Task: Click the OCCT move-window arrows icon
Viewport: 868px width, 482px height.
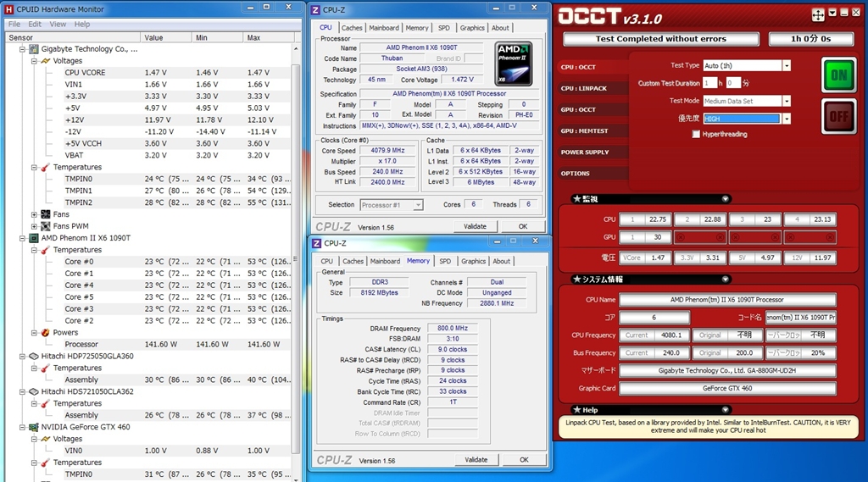Action: [818, 14]
